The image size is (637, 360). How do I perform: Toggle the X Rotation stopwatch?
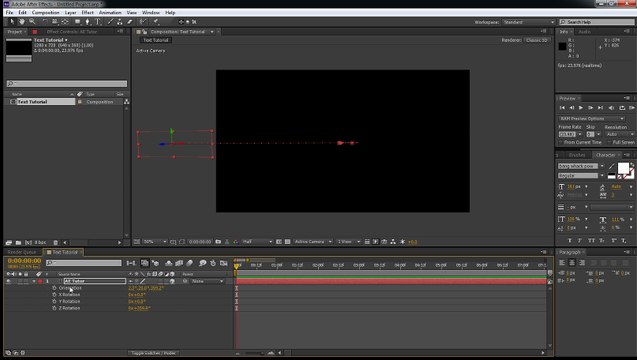click(54, 295)
